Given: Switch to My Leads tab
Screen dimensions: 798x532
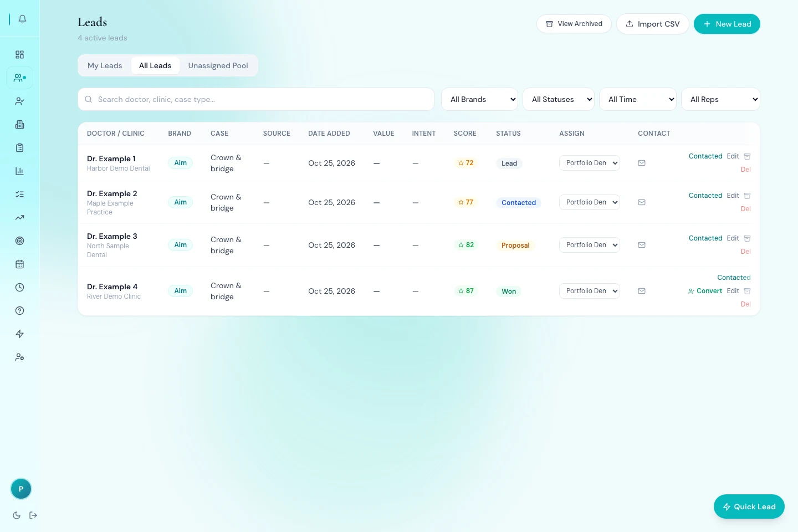Looking at the screenshot, I should click(105, 65).
